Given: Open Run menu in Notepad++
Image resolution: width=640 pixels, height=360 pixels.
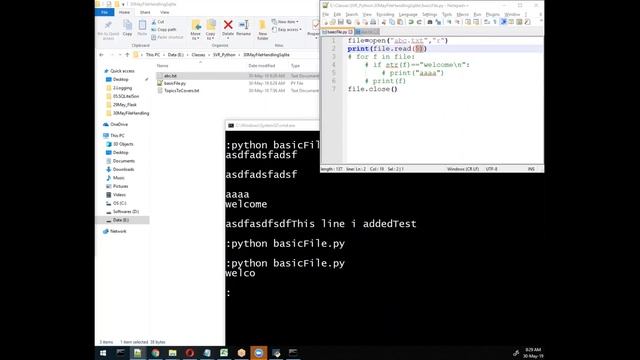Looking at the screenshot, I should pyautogui.click(x=477, y=14).
